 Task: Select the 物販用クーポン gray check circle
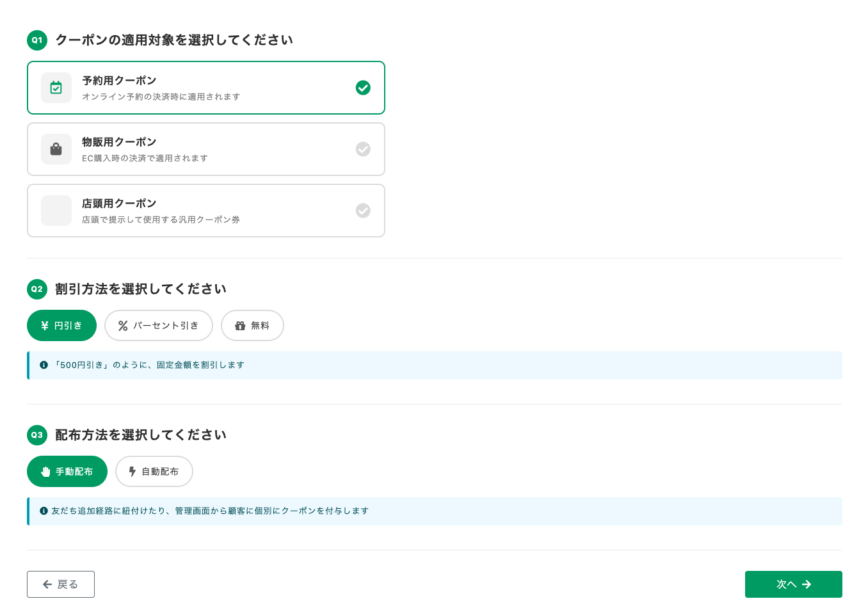pos(363,149)
